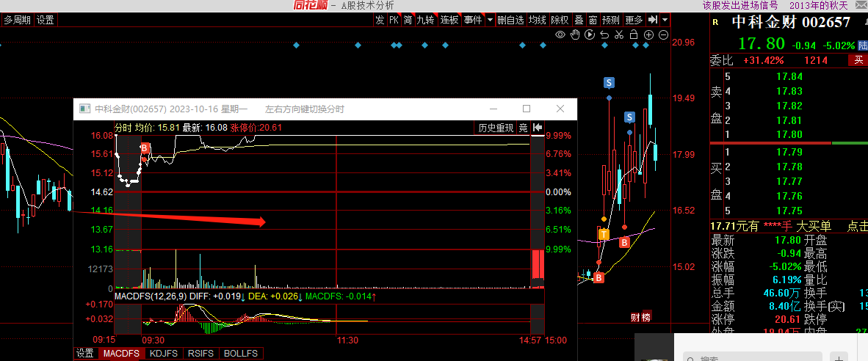This screenshot has height=361, width=868.
Task: Click the 该股发出进场信号 link in title bar
Action: [740, 6]
